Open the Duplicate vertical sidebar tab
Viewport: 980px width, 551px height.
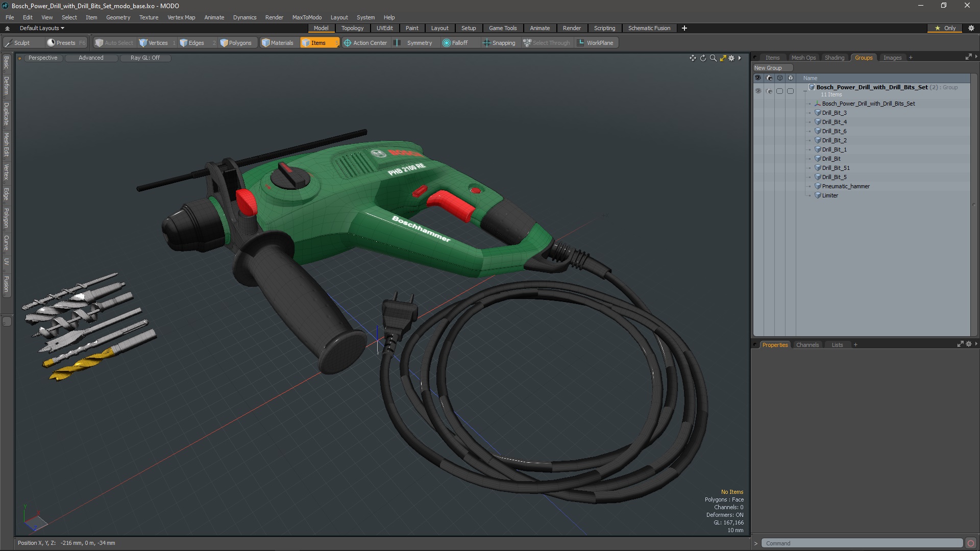[6, 114]
